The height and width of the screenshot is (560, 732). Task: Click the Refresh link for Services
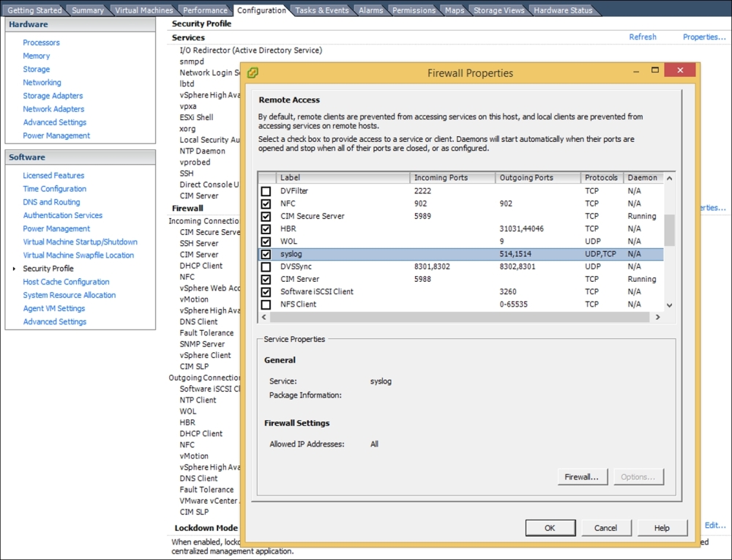point(643,37)
